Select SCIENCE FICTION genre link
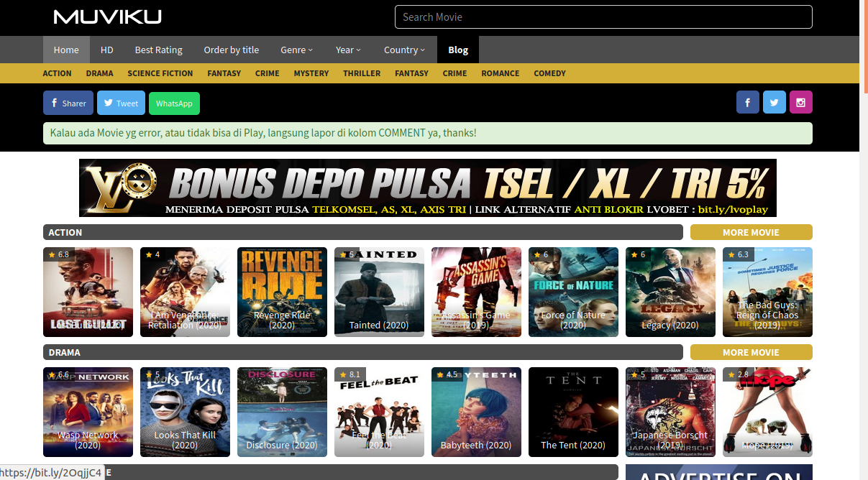Image resolution: width=868 pixels, height=480 pixels. (x=160, y=73)
